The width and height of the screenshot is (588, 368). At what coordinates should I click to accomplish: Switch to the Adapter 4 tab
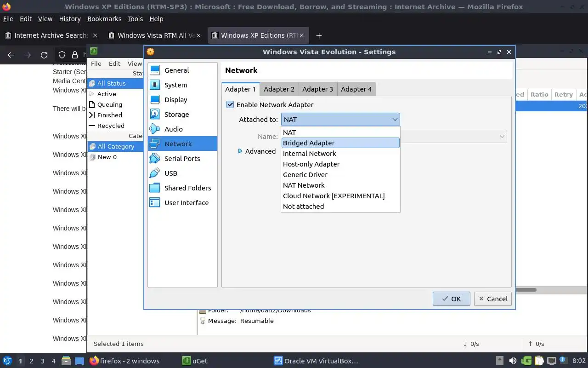(x=356, y=89)
